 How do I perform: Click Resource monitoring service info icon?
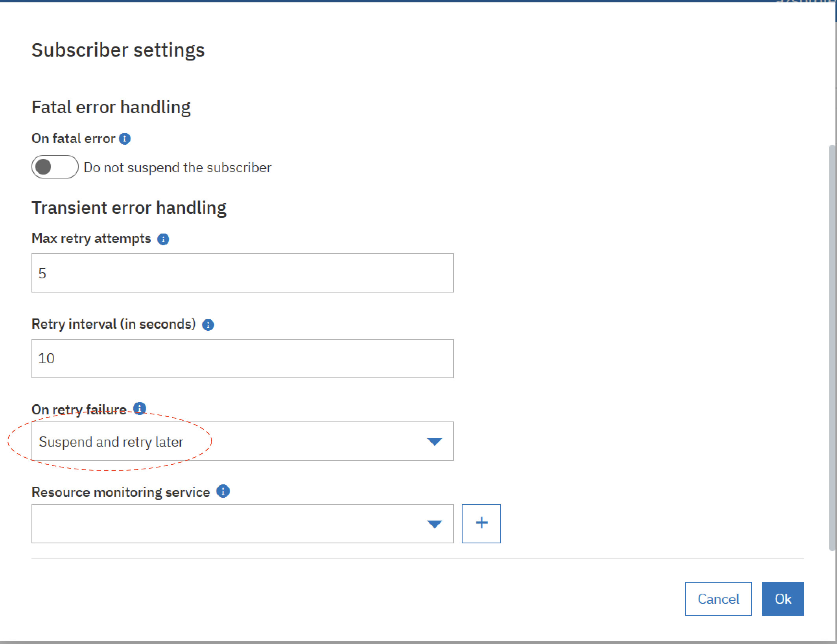click(x=223, y=491)
